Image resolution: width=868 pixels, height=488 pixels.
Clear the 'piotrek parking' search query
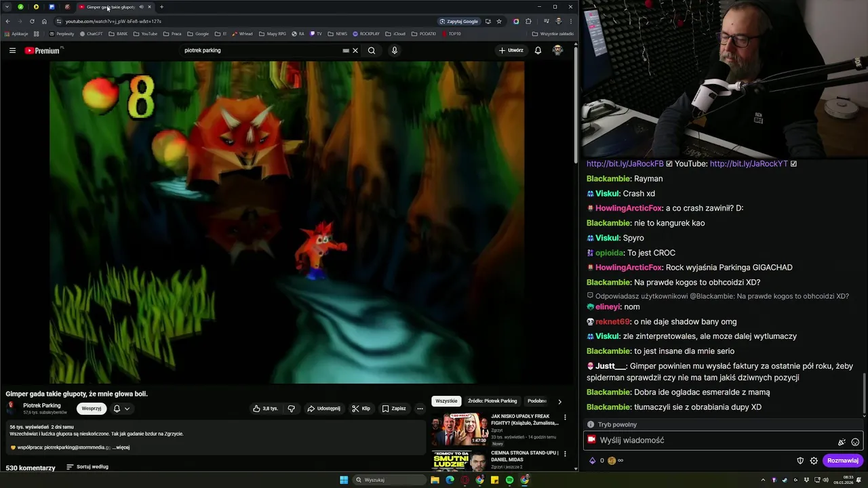(x=355, y=50)
